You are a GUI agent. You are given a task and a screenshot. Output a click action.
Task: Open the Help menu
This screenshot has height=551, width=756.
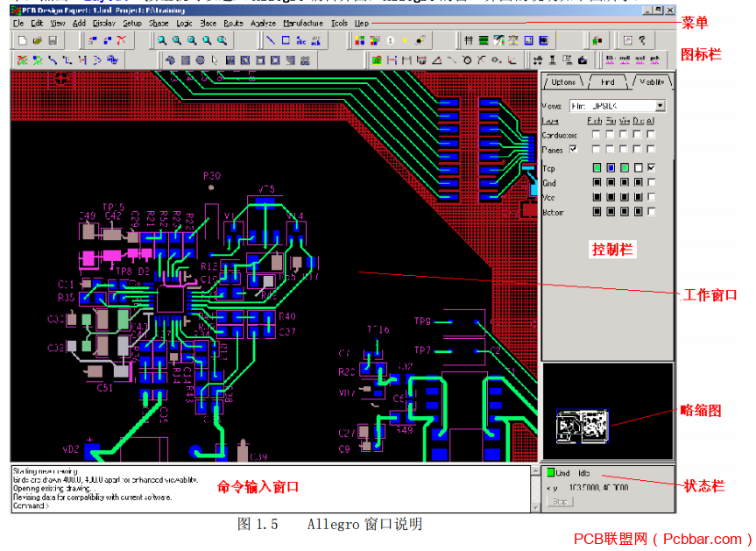tap(362, 23)
